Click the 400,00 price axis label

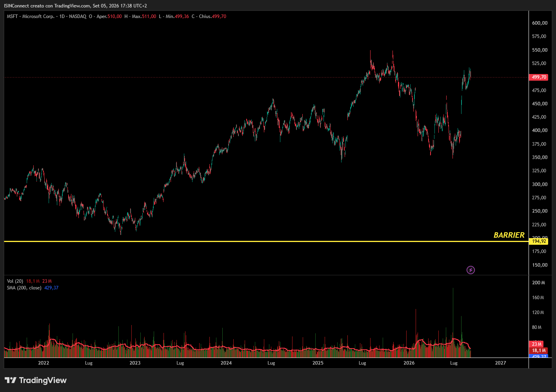pyautogui.click(x=540, y=130)
